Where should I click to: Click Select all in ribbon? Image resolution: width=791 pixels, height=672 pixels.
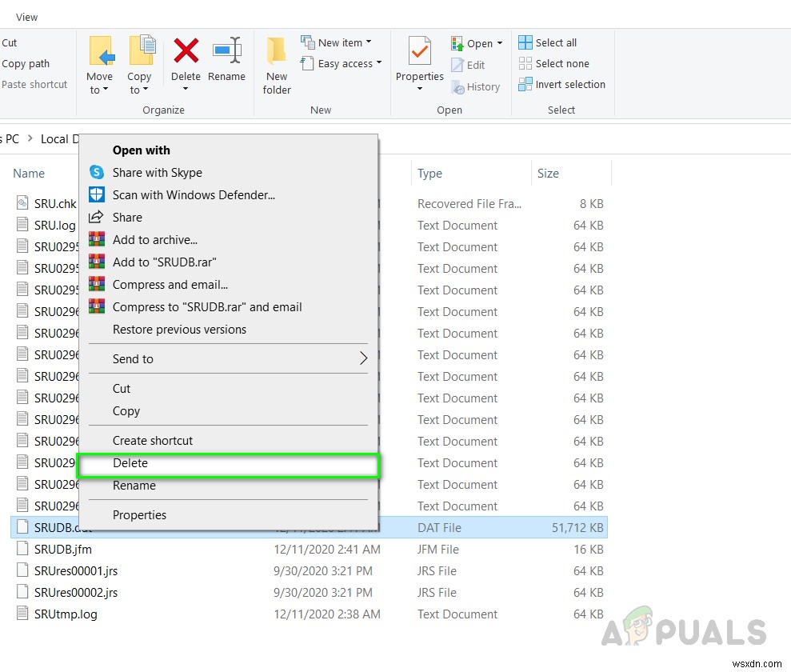click(x=547, y=42)
